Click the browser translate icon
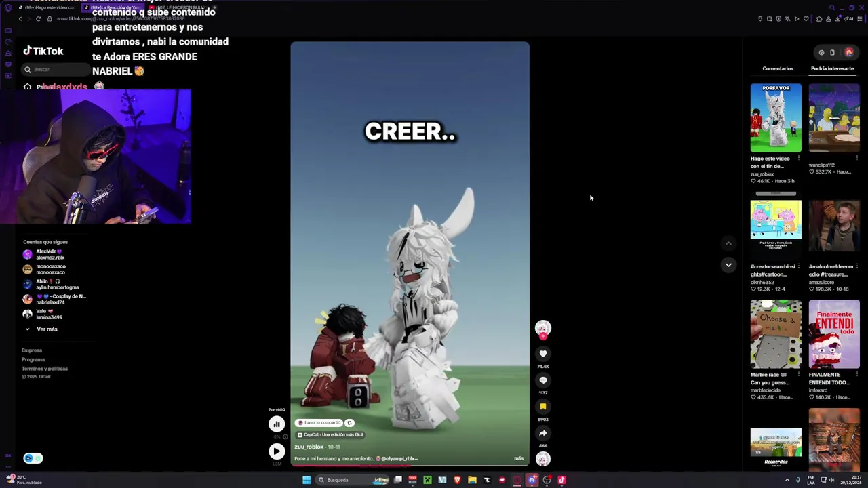868x488 pixels. click(x=787, y=19)
